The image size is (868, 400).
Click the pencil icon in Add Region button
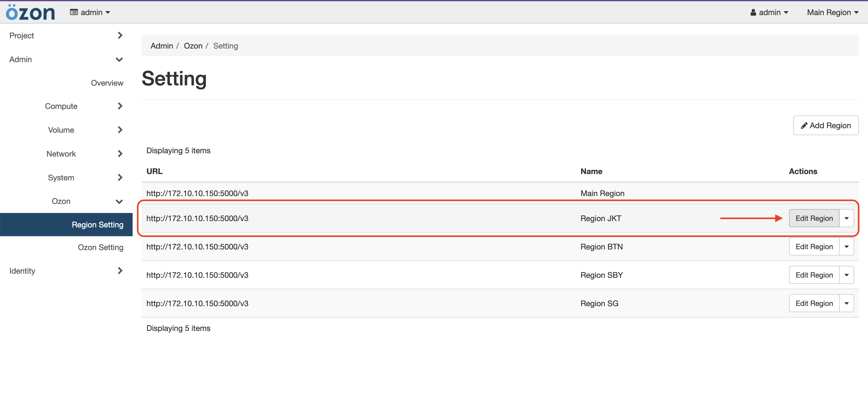click(805, 125)
